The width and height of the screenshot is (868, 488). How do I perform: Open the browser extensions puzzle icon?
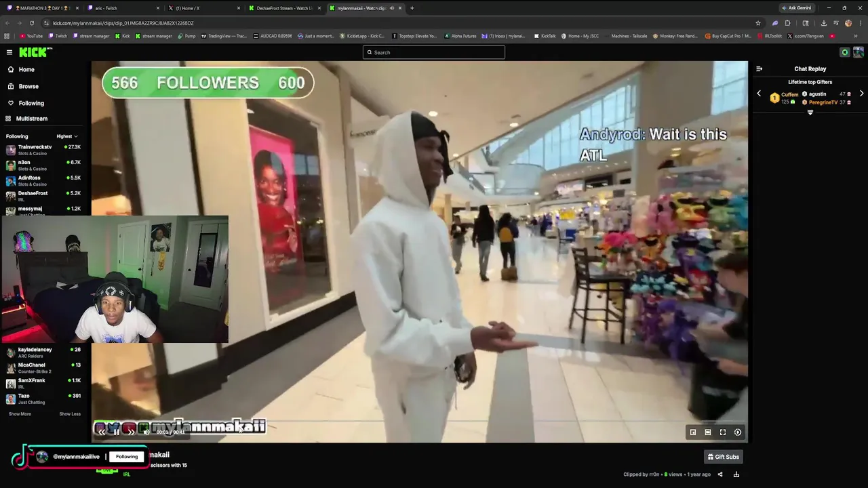tap(787, 23)
